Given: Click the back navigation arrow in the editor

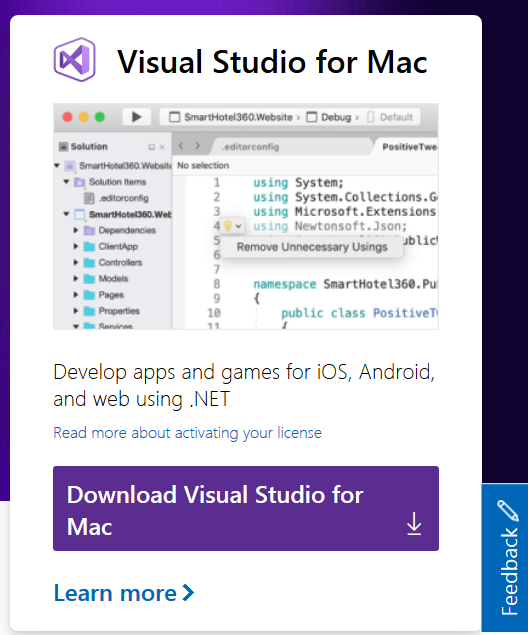Looking at the screenshot, I should point(181,146).
